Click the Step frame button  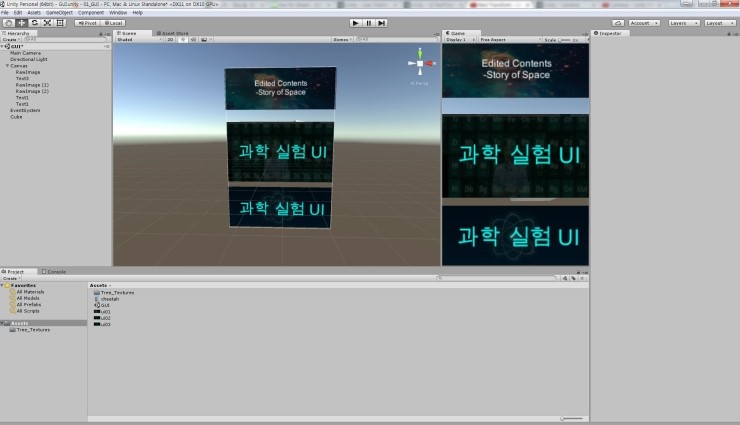coord(381,23)
